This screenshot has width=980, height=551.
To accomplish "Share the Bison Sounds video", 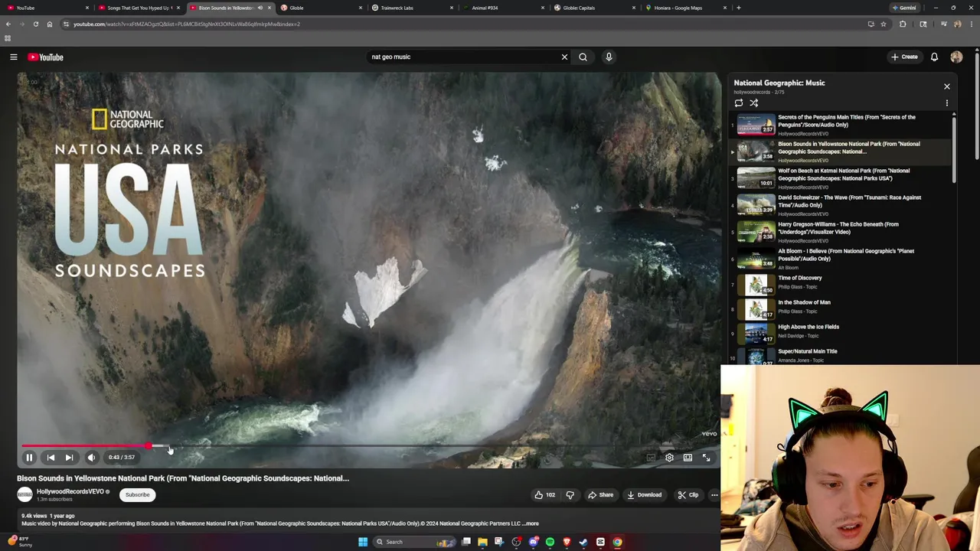I will 601,495.
